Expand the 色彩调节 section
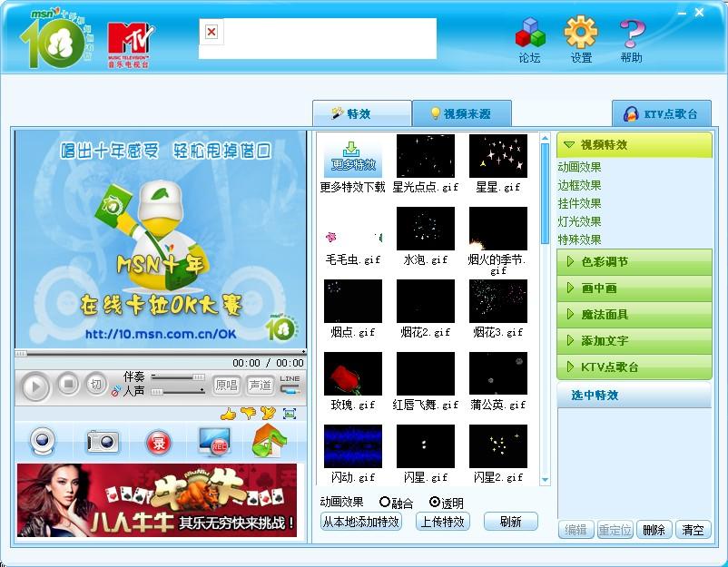The image size is (728, 567). pos(635,262)
